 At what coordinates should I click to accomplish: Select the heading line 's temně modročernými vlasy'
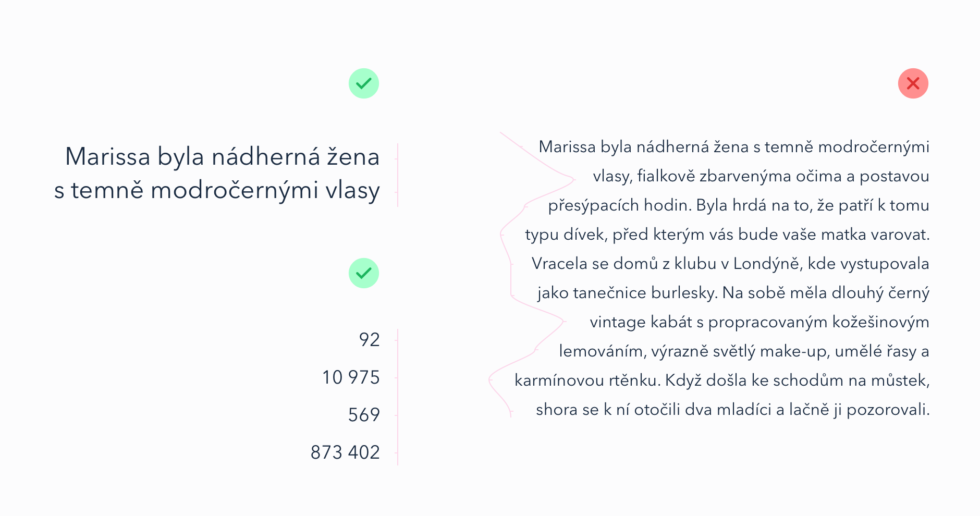(x=217, y=190)
